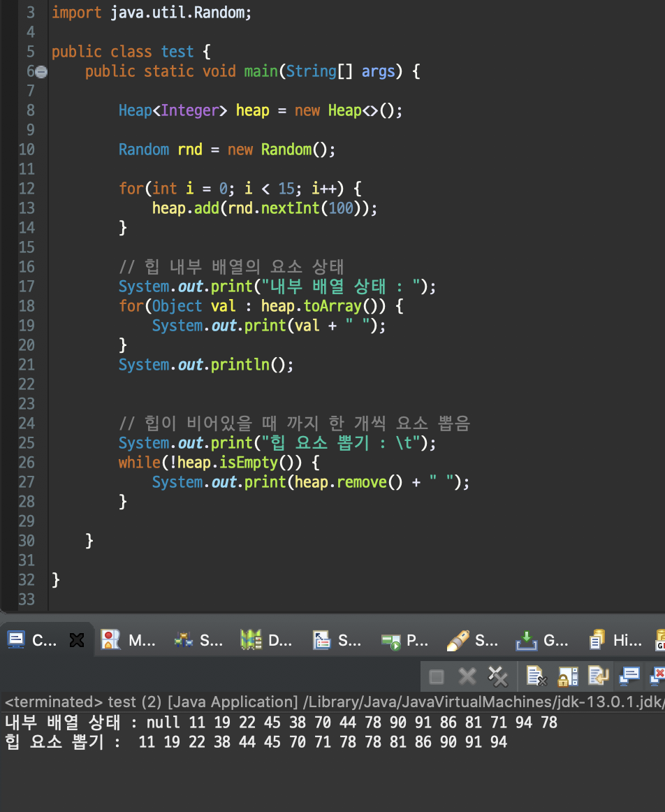This screenshot has height=812, width=665.
Task: Click 'isEmpty' call on line 26
Action: pos(249,463)
